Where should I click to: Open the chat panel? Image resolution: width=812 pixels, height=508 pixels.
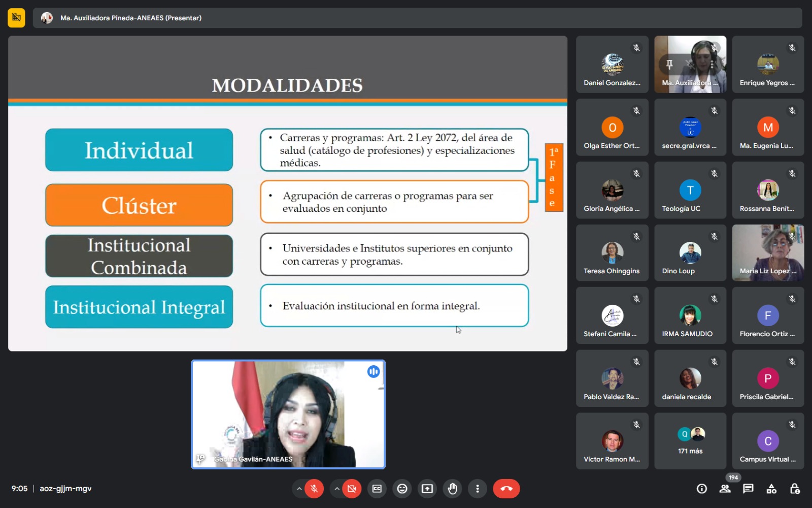[x=748, y=489]
